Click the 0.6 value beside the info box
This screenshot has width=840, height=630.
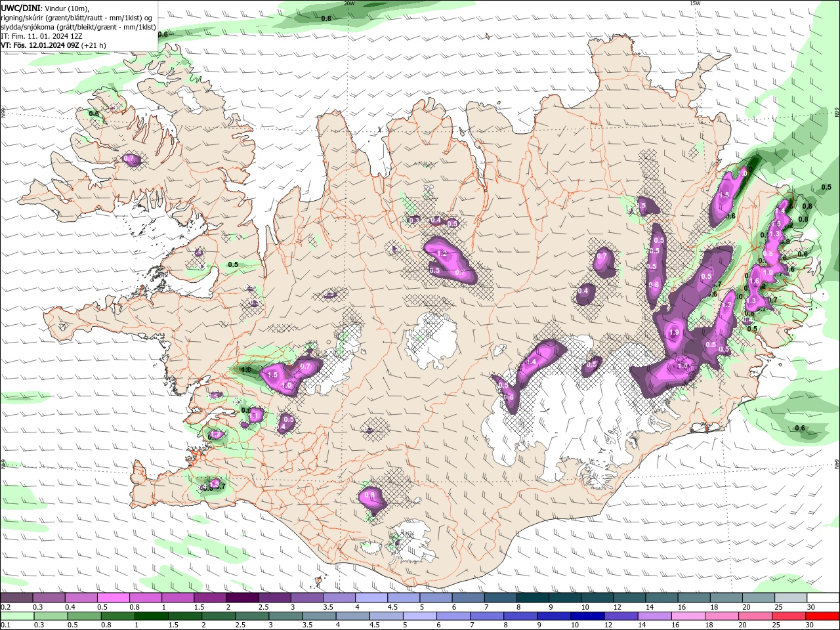163,34
